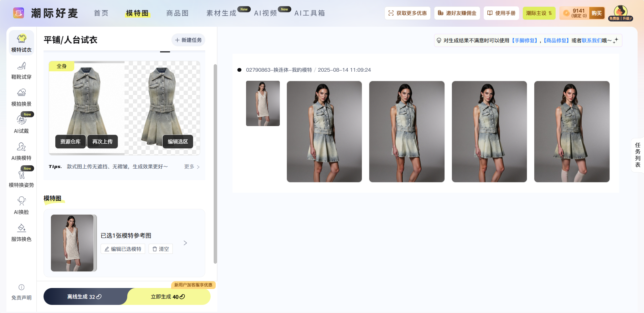
Task: Click 清空 clear button
Action: point(161,249)
